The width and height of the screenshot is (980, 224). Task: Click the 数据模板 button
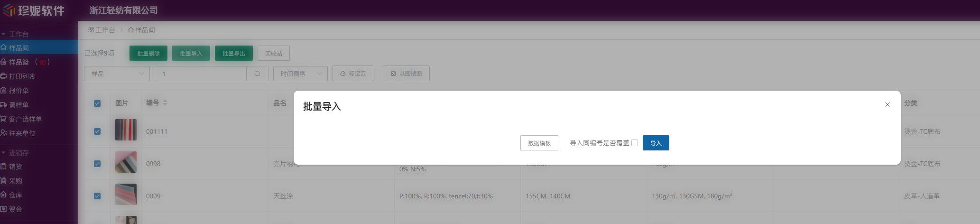[539, 143]
